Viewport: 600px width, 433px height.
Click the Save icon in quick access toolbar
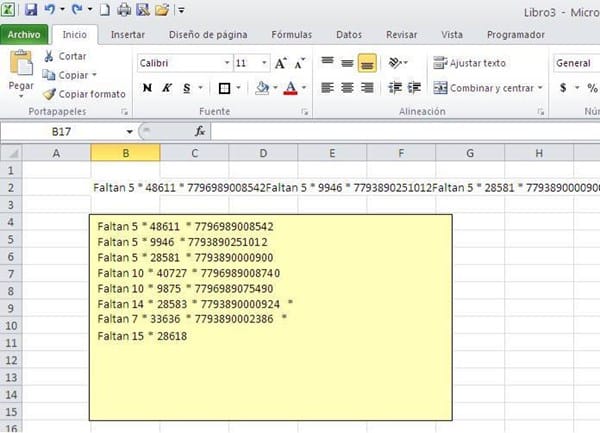point(31,9)
